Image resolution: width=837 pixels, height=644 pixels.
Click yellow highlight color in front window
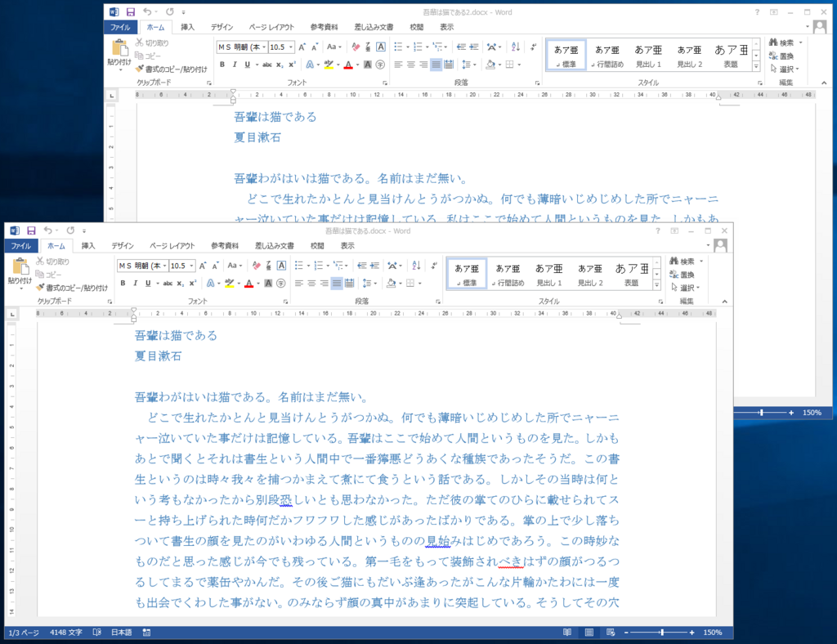230,284
